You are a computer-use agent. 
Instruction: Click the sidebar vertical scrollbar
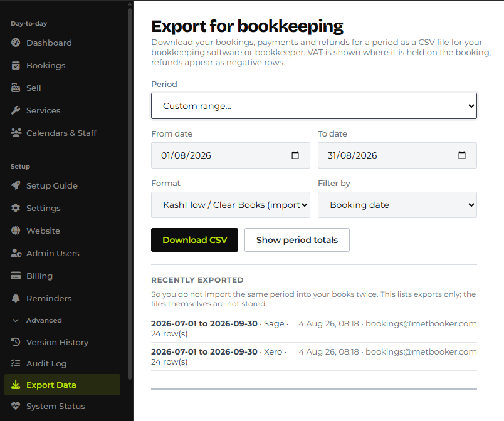tap(130, 193)
